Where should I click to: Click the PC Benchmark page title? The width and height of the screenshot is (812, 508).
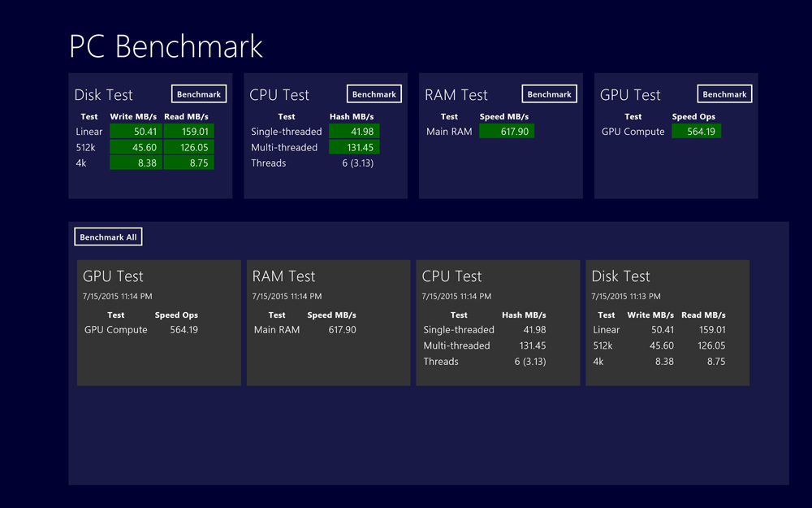point(166,46)
